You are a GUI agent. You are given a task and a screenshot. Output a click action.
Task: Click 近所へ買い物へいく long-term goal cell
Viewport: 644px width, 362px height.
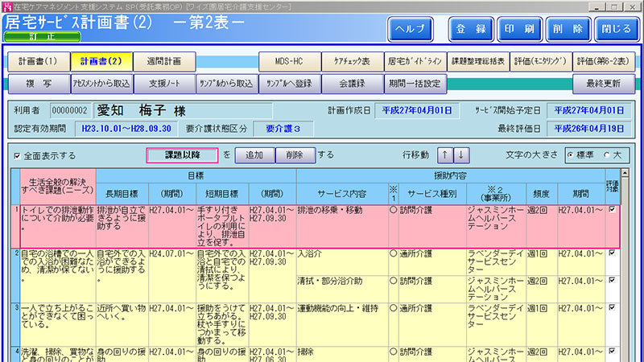pos(122,325)
